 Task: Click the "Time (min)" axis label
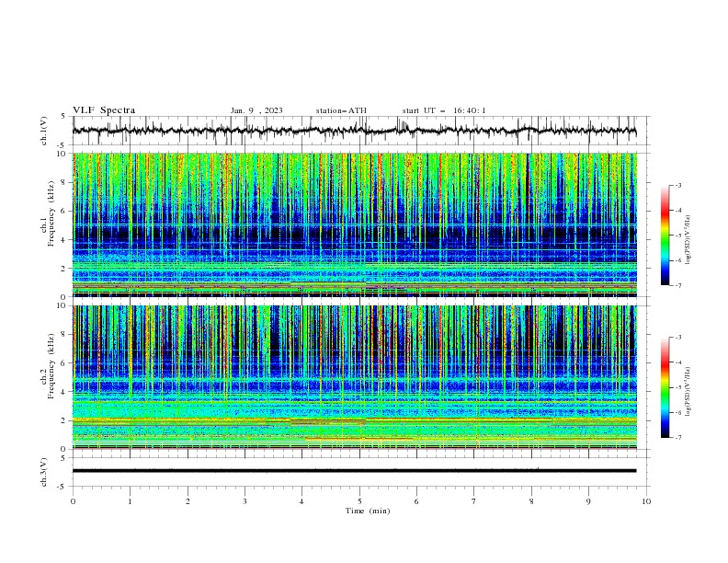tap(368, 511)
